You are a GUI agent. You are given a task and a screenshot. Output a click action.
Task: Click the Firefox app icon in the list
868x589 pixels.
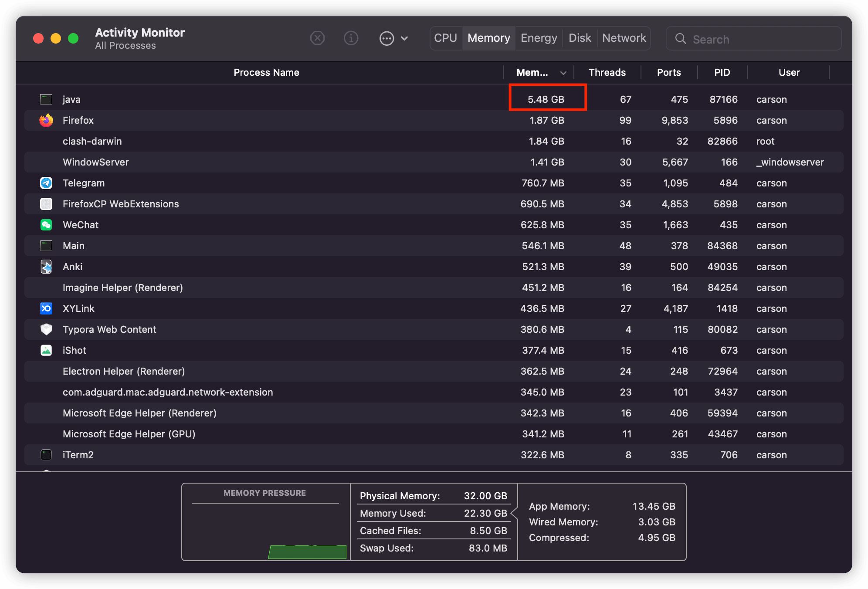[46, 120]
